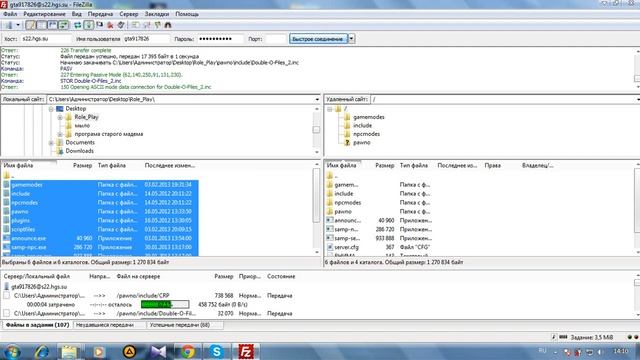The height and width of the screenshot is (360, 640).
Task: Open the Помощь menu
Action: (x=187, y=14)
